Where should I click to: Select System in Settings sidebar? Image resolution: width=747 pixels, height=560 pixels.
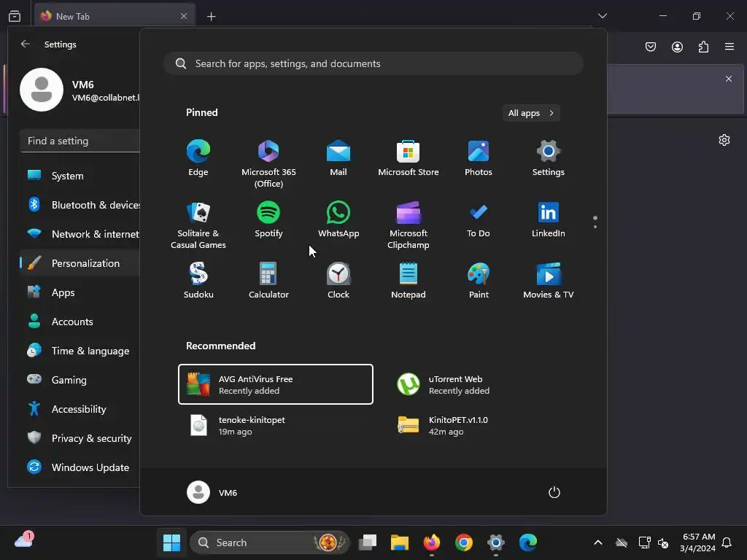pyautogui.click(x=80, y=176)
